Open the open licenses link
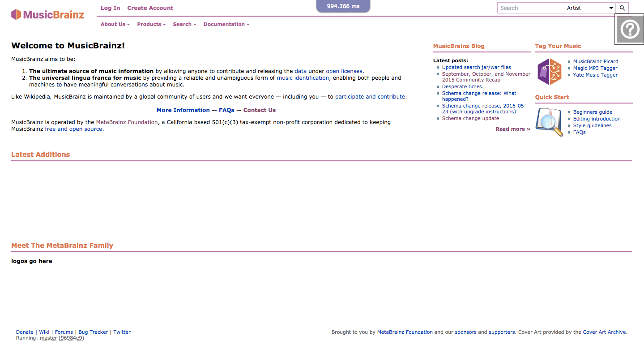This screenshot has width=644, height=358. (344, 71)
